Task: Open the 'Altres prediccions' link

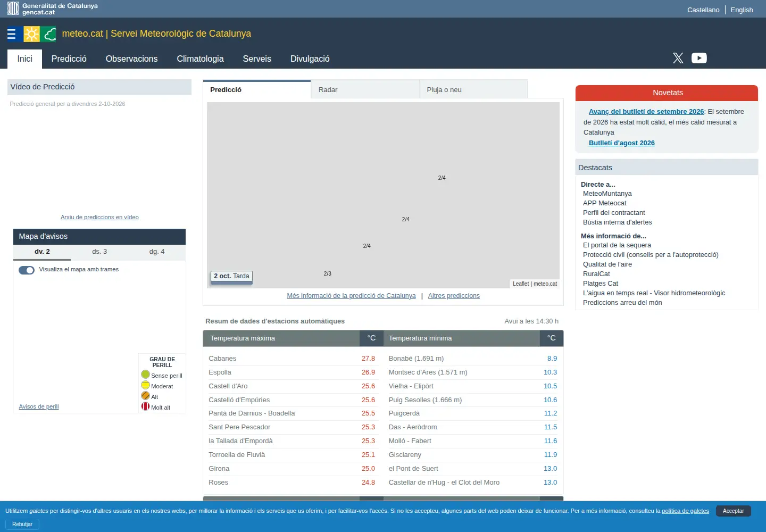Action: 454,296
